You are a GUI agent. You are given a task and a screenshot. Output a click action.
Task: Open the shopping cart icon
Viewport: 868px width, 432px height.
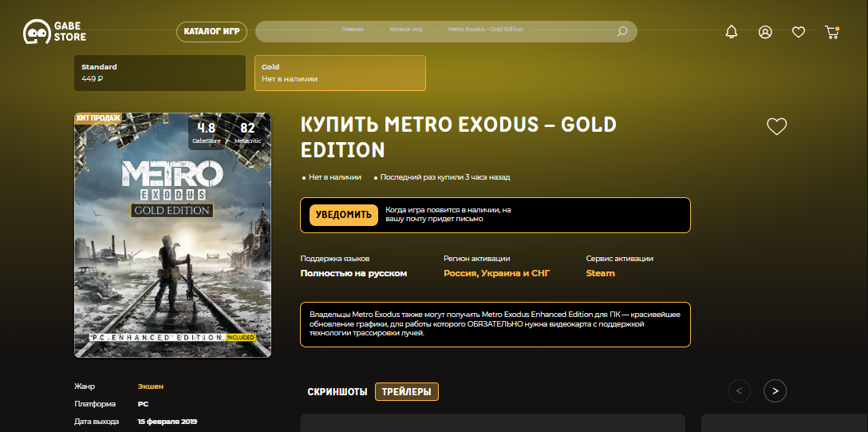coord(832,32)
